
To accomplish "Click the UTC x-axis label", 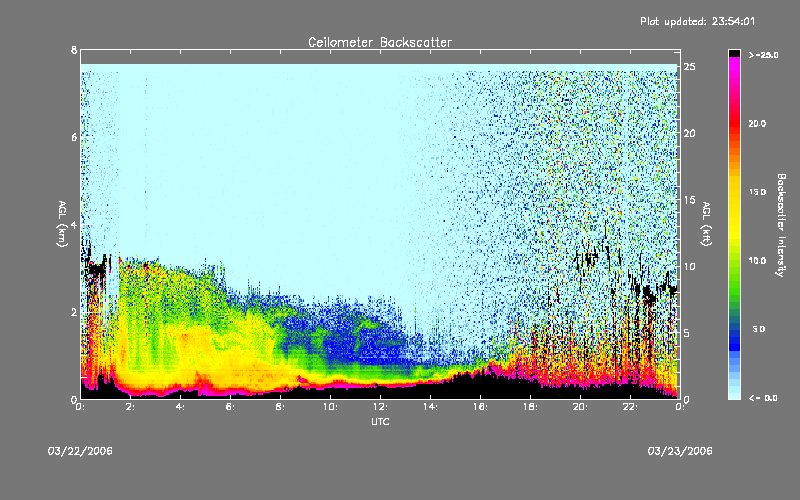I will tap(379, 423).
